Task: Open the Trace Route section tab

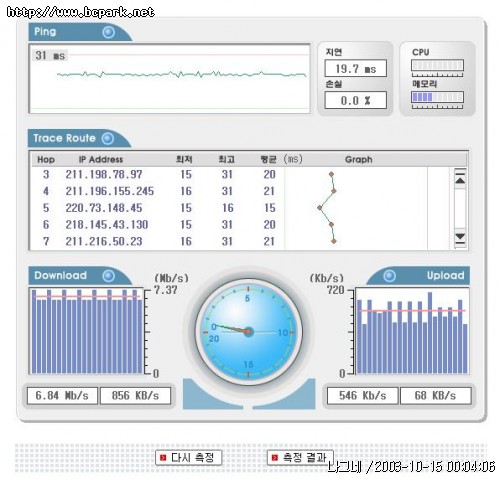Action: click(79, 138)
